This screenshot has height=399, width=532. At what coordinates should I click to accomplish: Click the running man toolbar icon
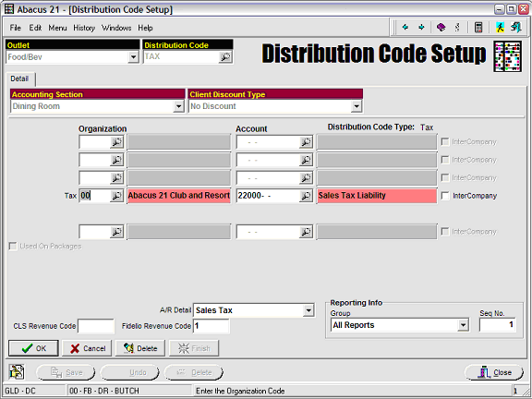coord(500,27)
